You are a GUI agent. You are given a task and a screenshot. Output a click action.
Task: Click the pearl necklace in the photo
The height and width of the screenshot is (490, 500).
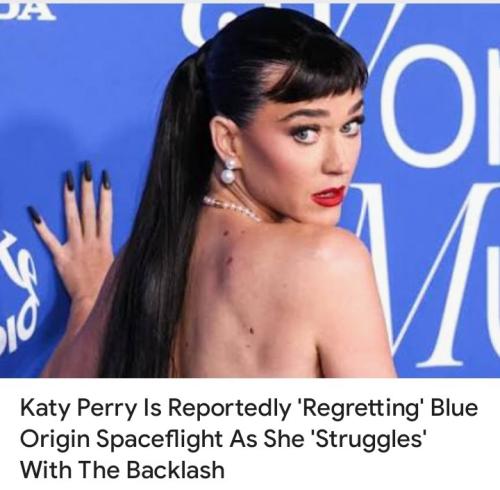232,208
